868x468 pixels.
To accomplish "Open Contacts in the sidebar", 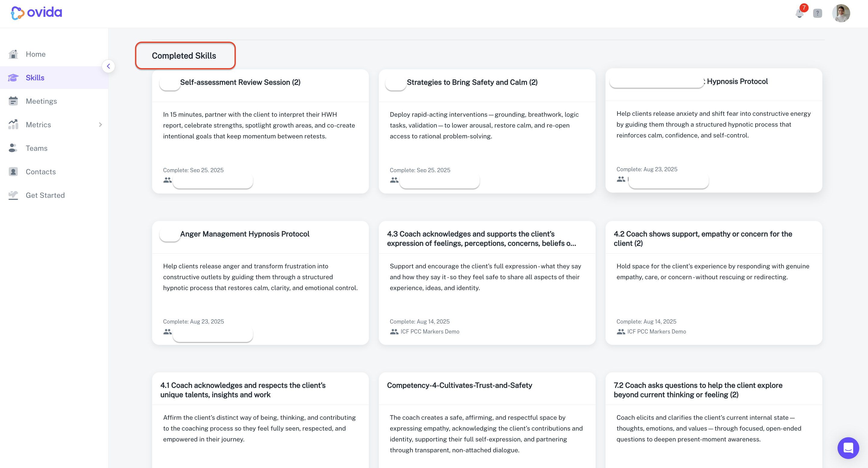I will point(41,172).
